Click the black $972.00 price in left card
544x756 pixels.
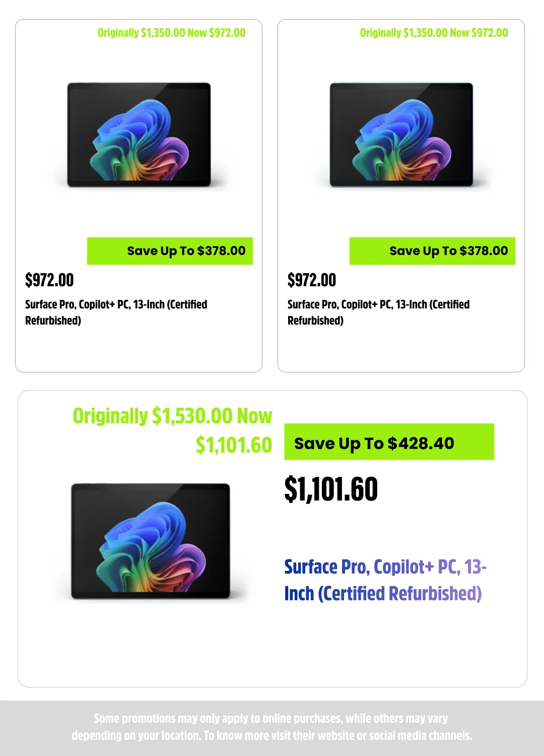click(49, 280)
